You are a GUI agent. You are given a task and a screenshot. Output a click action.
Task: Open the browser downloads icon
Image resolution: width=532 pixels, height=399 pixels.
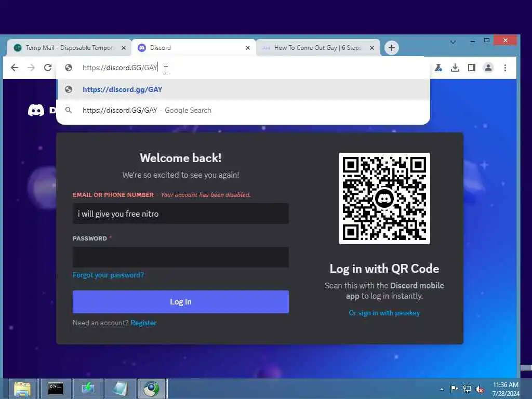pyautogui.click(x=455, y=68)
